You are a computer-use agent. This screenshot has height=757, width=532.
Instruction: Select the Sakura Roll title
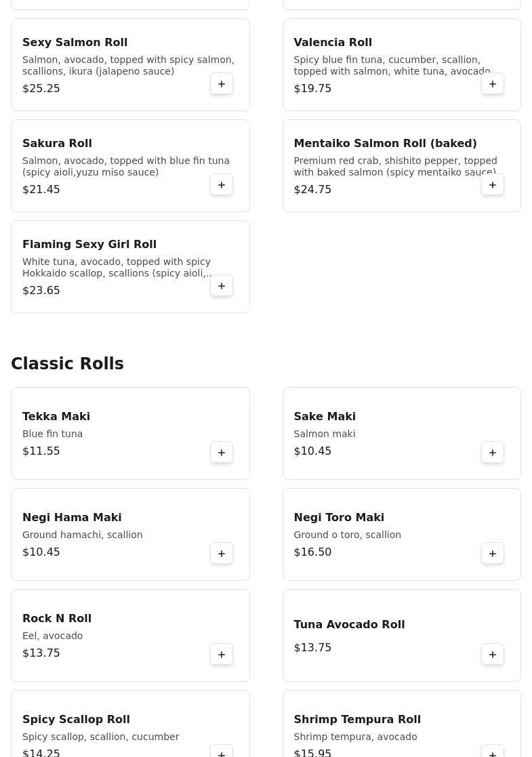[57, 144]
